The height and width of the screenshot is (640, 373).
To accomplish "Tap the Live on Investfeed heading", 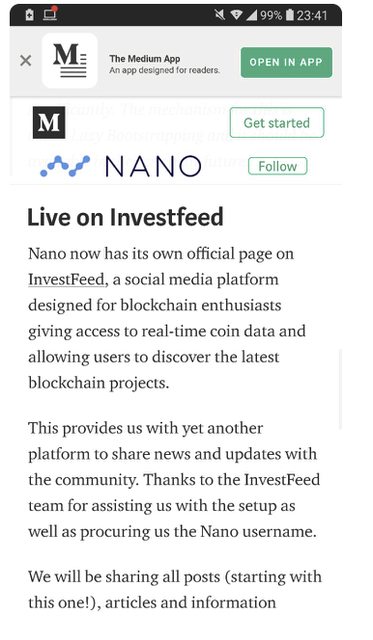I will coord(125,217).
